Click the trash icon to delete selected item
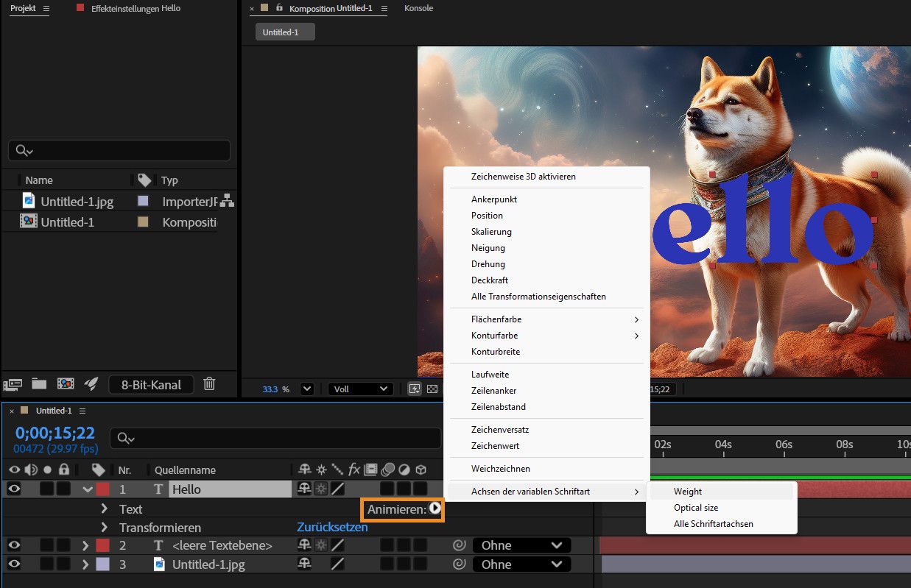Image resolution: width=911 pixels, height=588 pixels. coord(210,383)
